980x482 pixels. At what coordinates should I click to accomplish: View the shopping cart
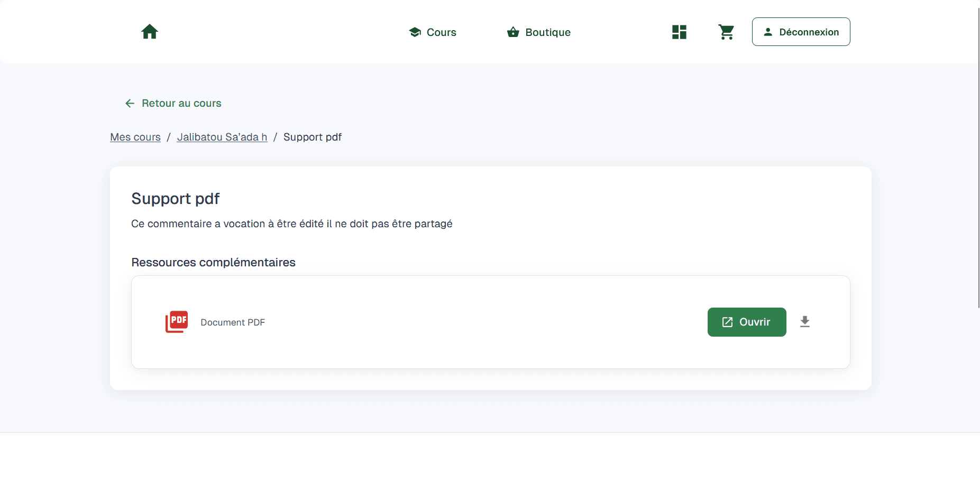[x=726, y=32]
